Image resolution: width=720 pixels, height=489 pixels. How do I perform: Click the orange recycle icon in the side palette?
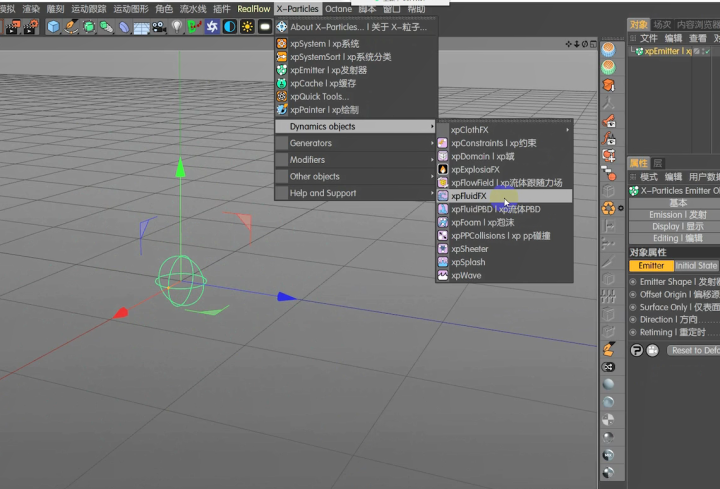tap(608, 208)
